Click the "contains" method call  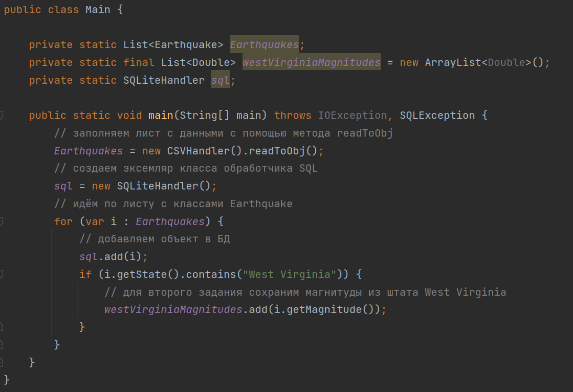point(211,274)
